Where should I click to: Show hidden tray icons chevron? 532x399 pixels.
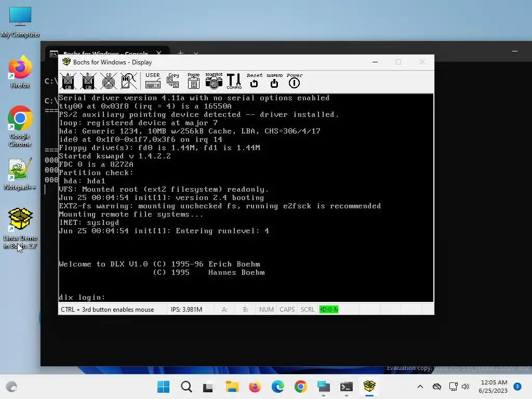click(420, 387)
